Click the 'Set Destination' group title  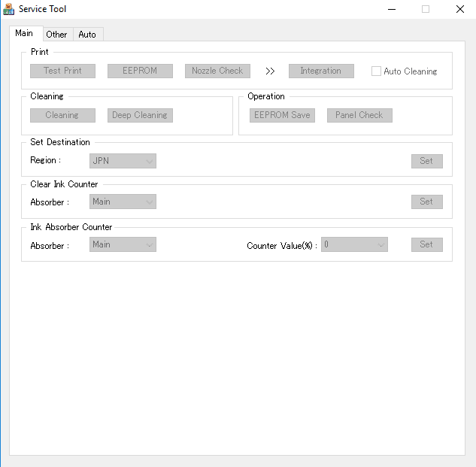coord(60,142)
